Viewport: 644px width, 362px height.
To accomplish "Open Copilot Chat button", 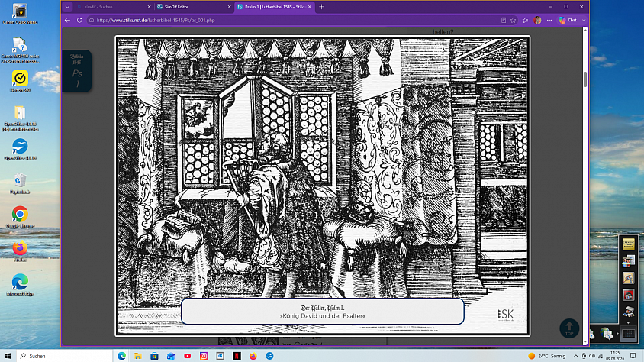I will (x=568, y=20).
